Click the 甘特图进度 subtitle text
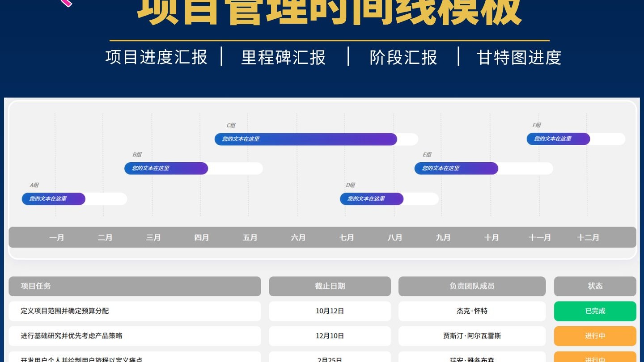This screenshot has width=644, height=362. 518,58
